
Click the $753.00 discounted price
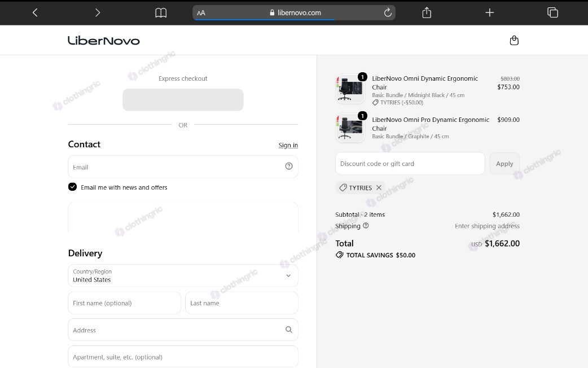tap(508, 87)
